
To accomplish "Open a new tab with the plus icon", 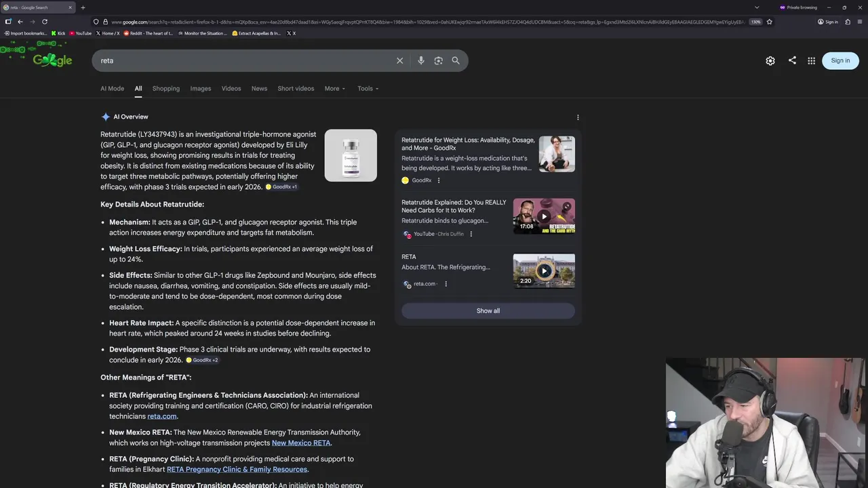I will (83, 7).
